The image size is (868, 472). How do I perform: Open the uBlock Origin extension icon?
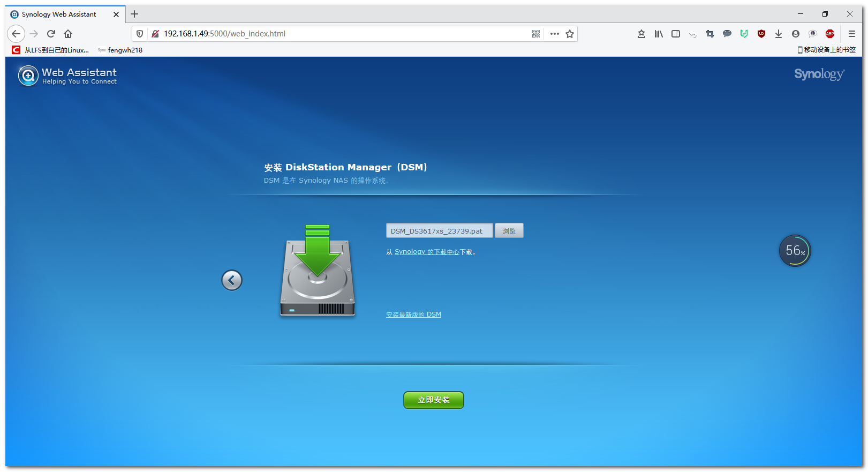pos(761,34)
